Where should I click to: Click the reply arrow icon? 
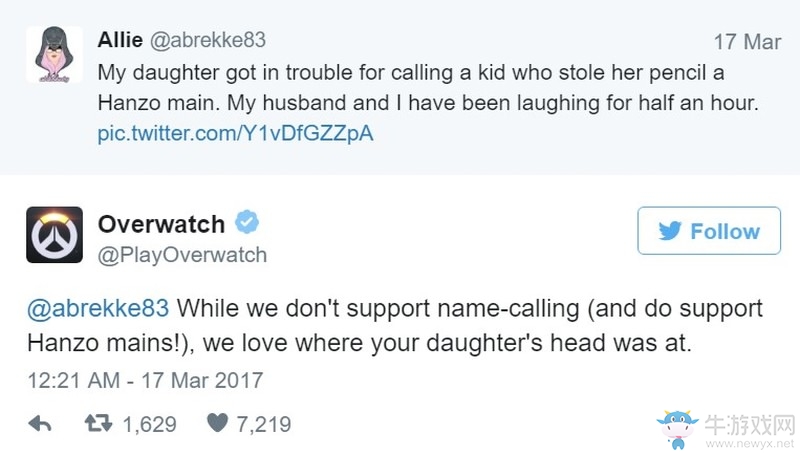(x=42, y=424)
